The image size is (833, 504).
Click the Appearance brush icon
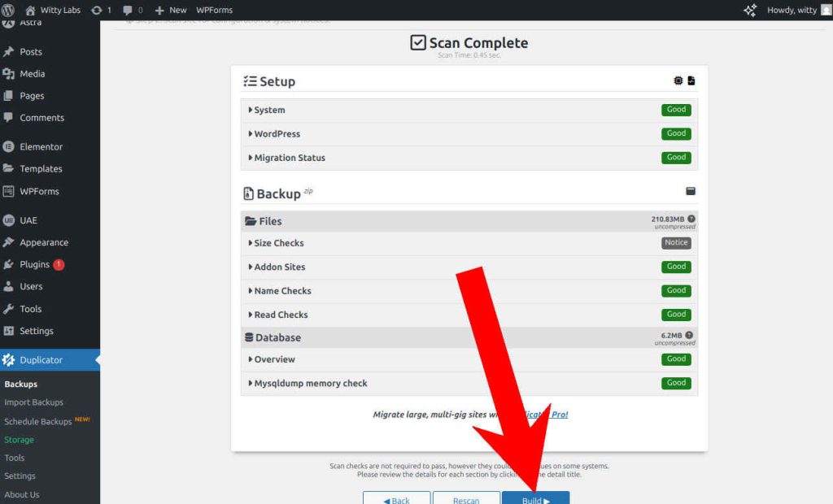(x=8, y=242)
